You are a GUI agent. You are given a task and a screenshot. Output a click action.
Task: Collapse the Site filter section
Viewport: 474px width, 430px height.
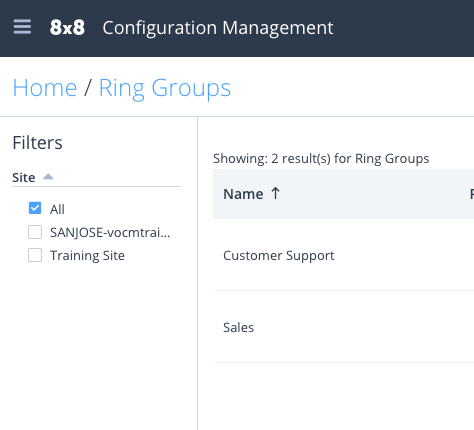(48, 177)
